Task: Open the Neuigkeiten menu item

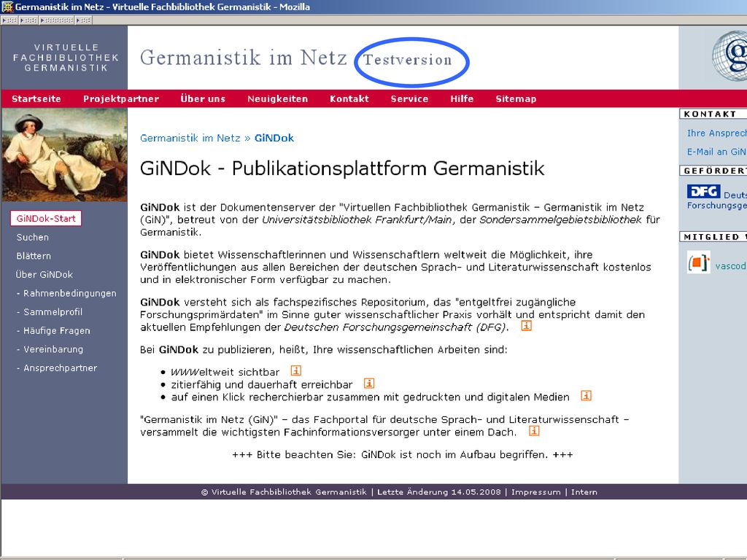Action: (278, 99)
